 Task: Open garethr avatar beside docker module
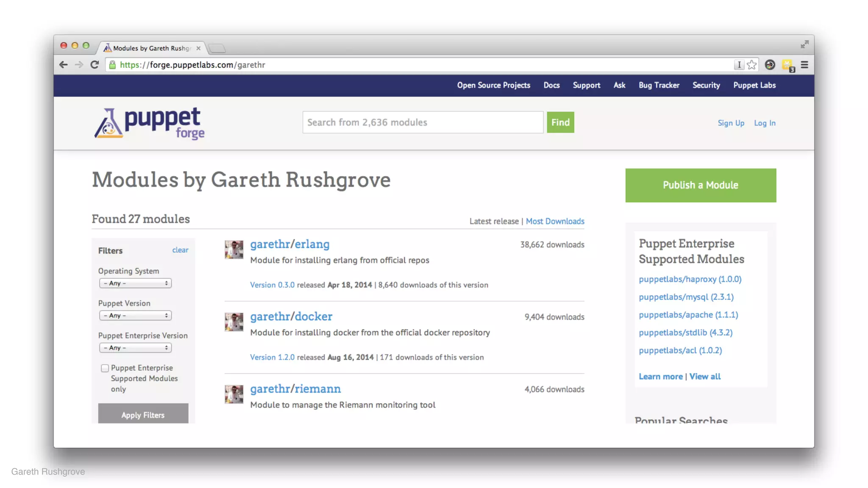click(x=234, y=322)
